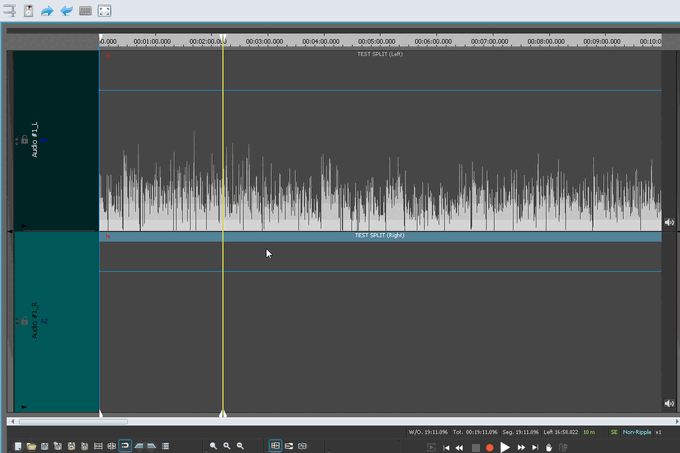Open the folder icon in bottom toolbar
The image size is (680, 453).
[x=32, y=446]
